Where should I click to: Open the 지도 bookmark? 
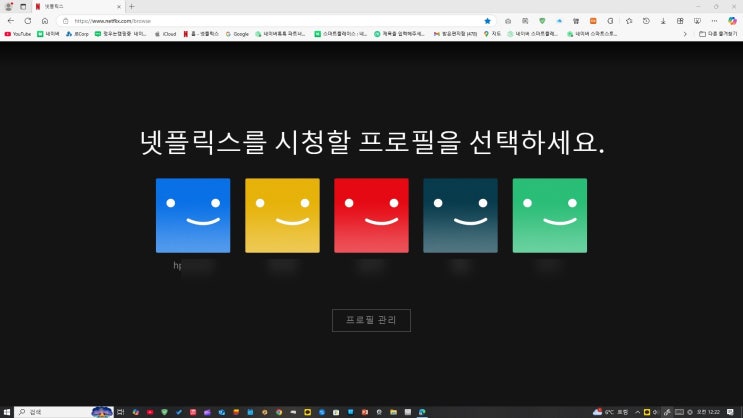tap(492, 34)
